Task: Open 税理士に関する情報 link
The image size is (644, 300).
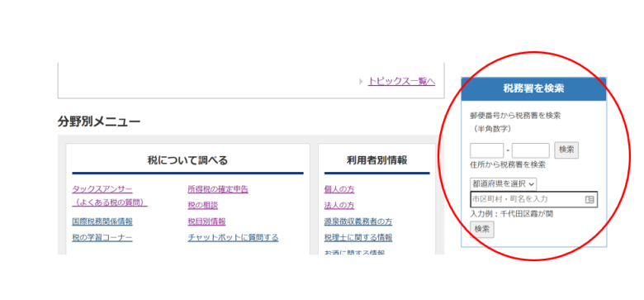Action: [358, 237]
